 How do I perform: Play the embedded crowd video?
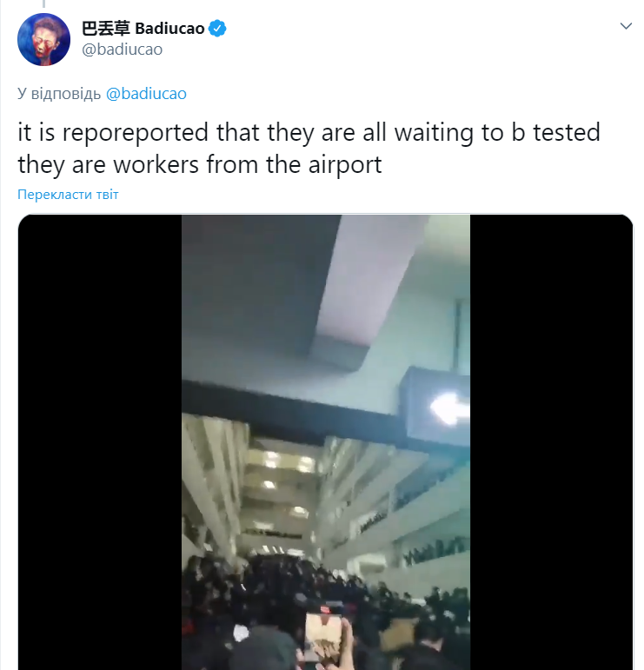coord(326,441)
